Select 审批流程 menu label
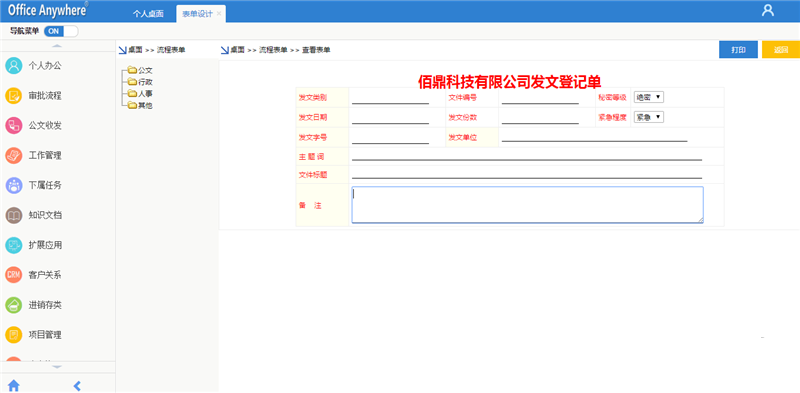This screenshot has width=800, height=393. 45,95
